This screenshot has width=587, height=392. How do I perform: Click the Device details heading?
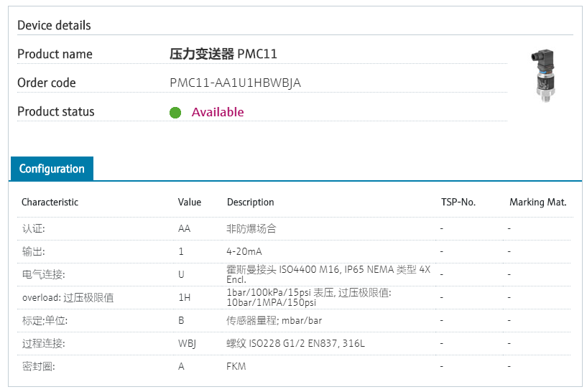[54, 25]
